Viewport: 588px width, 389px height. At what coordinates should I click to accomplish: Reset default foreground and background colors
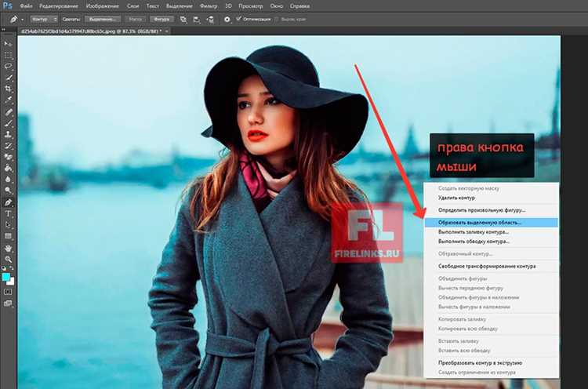(x=4, y=268)
